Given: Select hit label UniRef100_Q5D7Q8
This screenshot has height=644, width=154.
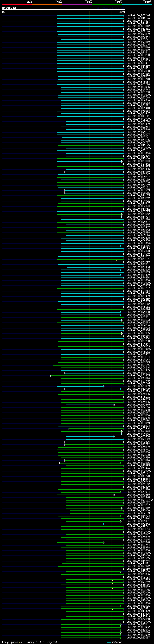Looking at the screenshot, I should coord(138,92).
